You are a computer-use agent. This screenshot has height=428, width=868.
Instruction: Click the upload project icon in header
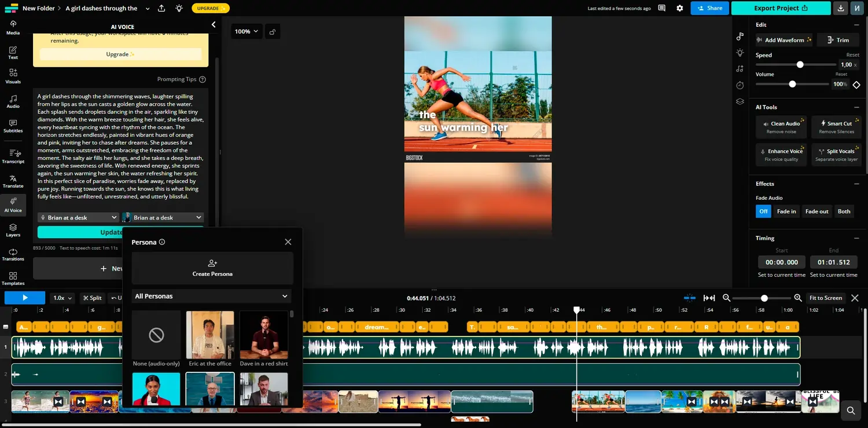tap(161, 8)
